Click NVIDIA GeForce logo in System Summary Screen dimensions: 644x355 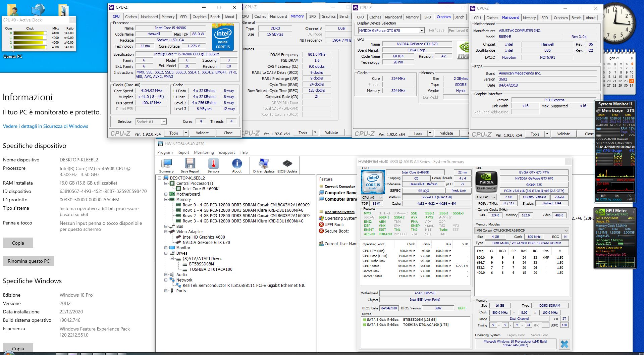tap(486, 182)
